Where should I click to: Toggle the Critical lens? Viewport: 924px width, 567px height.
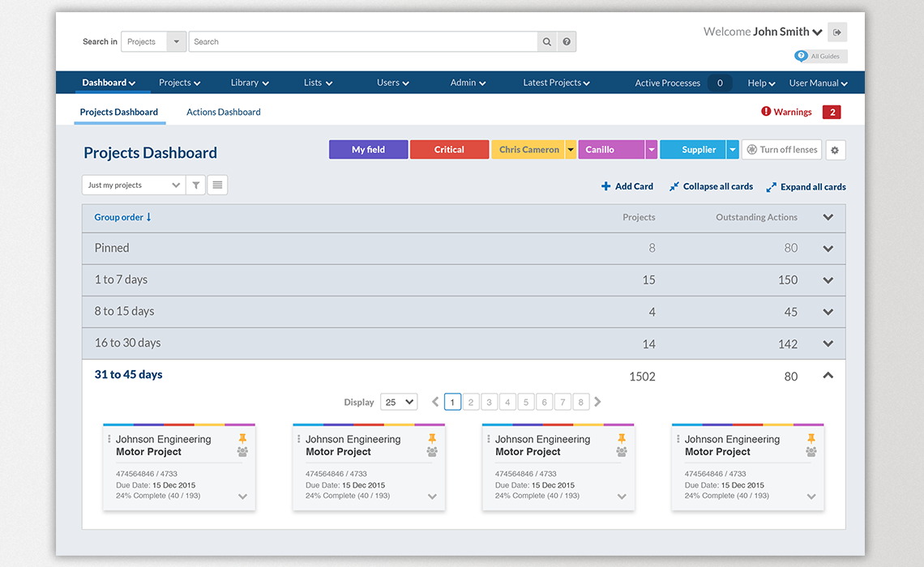coord(449,150)
